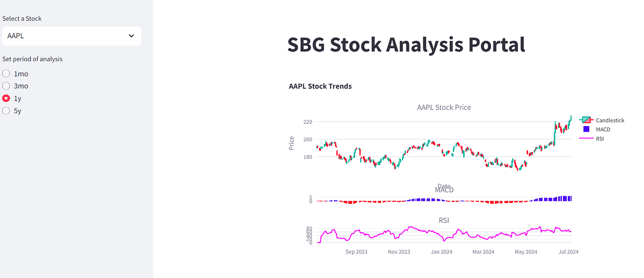Click the MACD legend label

point(603,129)
